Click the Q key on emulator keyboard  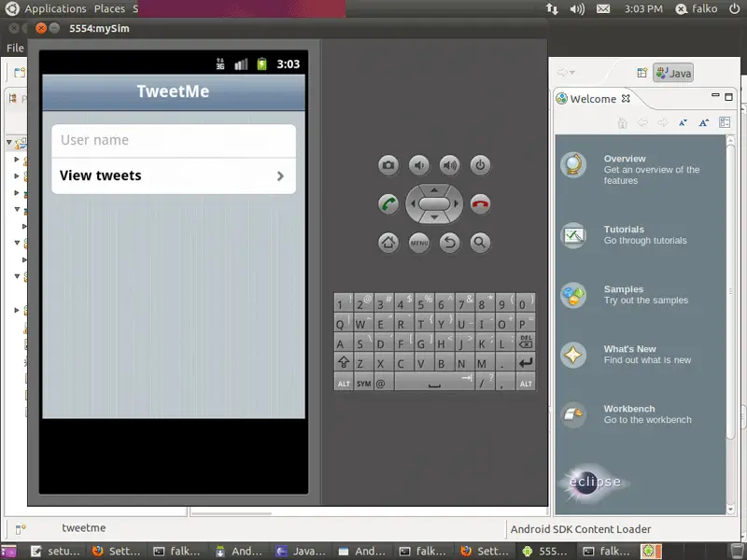[x=344, y=322]
